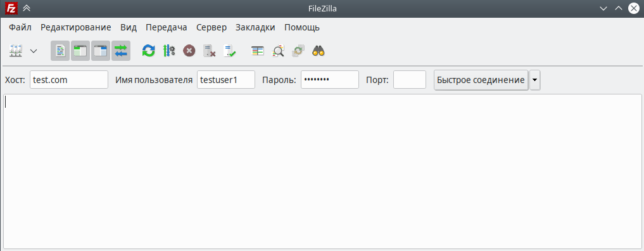Reconnect to the last server icon
This screenshot has height=251, width=644.
click(x=229, y=51)
